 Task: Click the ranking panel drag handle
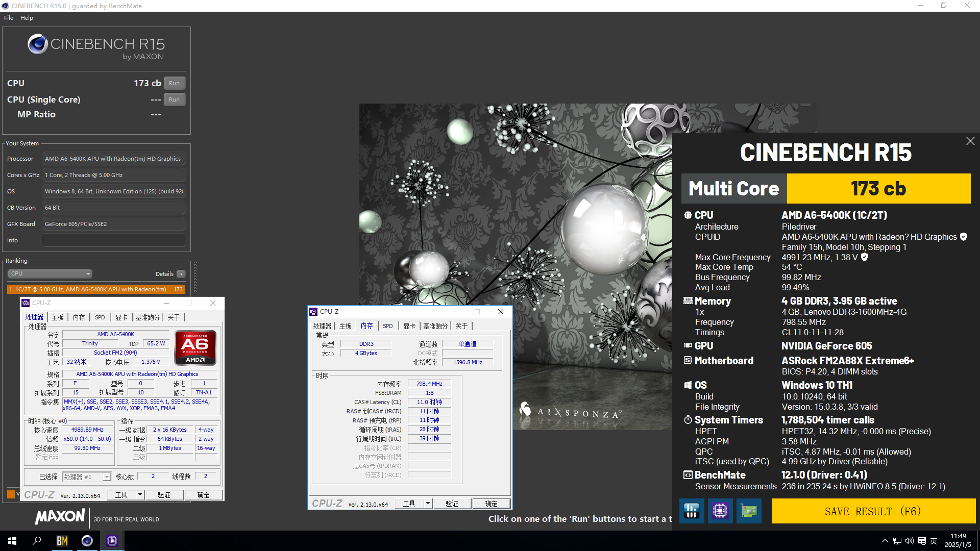point(195,278)
